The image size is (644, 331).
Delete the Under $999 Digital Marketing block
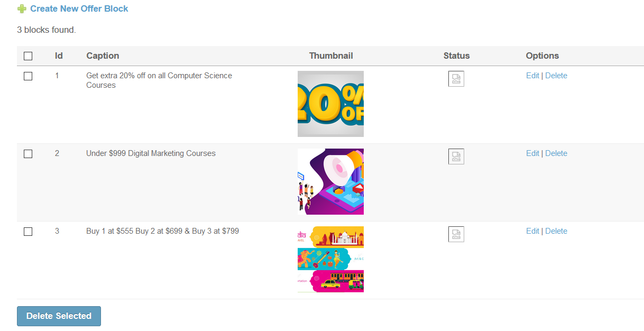[556, 153]
